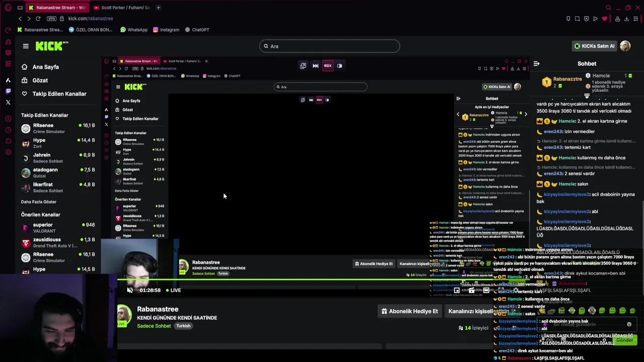Open the Opera account icon
The width and height of the screenshot is (644, 362).
617,19
